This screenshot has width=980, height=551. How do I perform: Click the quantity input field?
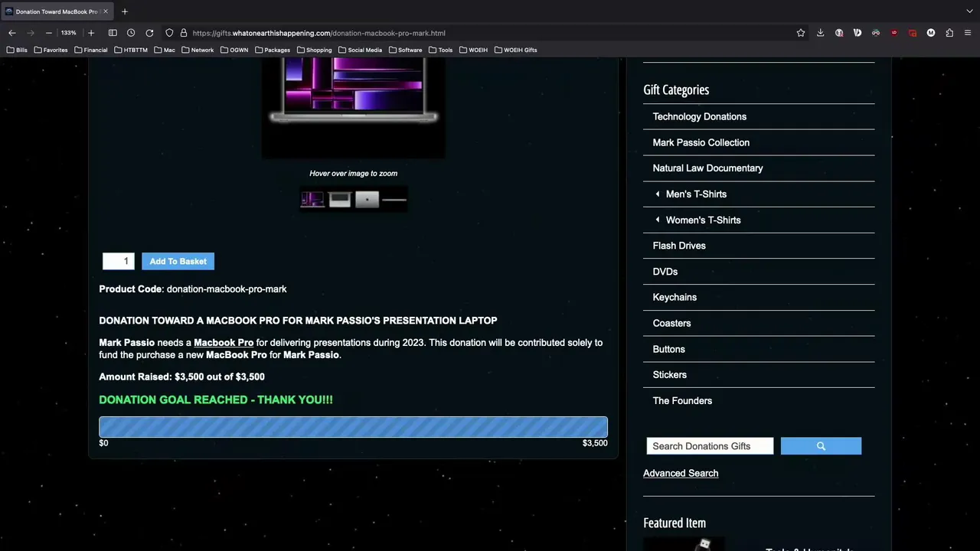coord(119,262)
